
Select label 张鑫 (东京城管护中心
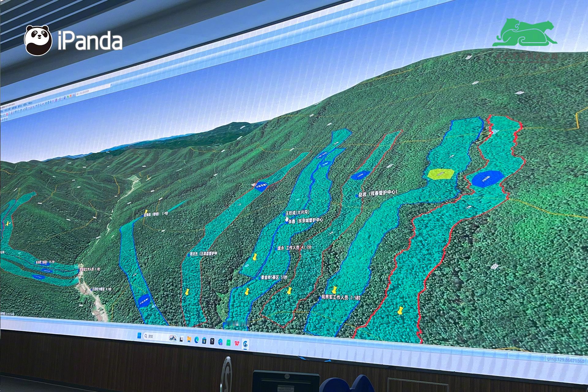point(305,221)
